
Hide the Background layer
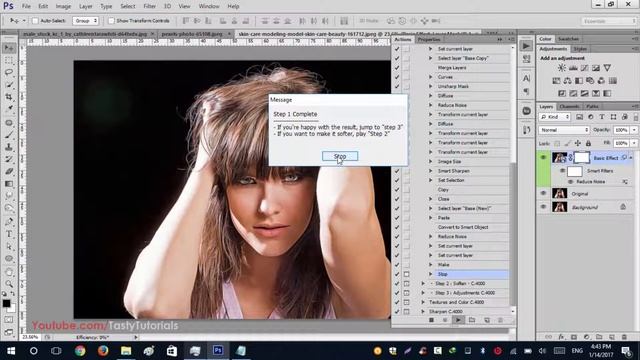(543, 207)
